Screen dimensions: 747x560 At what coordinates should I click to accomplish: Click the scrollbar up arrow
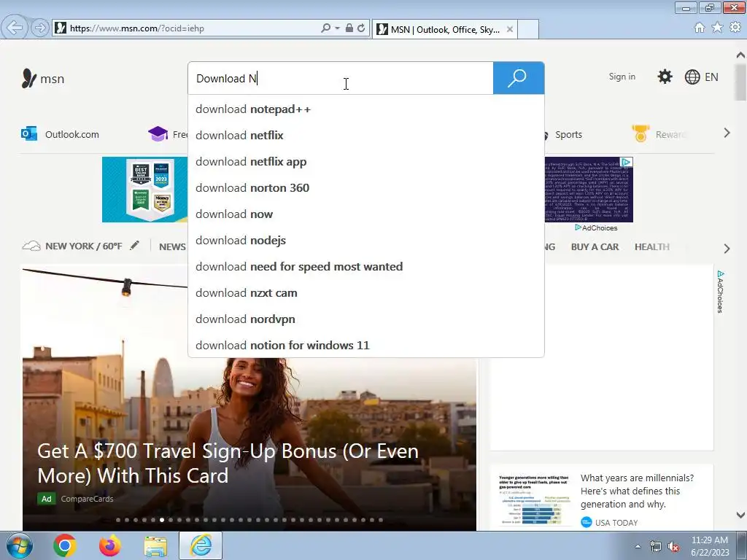click(x=740, y=55)
